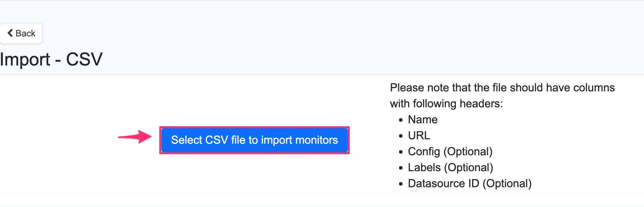Screen dimensions: 644x207
Task: Select the Labels (Optional) list entry
Action: click(x=450, y=167)
